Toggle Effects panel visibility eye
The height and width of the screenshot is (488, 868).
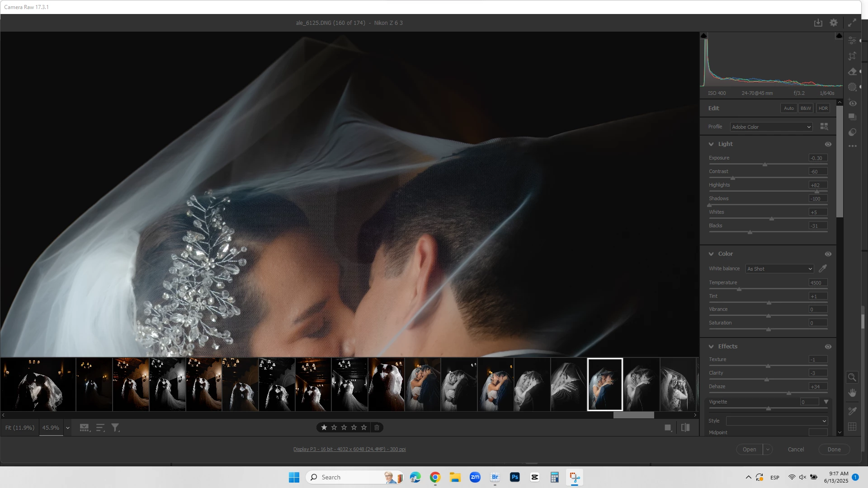[x=828, y=347]
